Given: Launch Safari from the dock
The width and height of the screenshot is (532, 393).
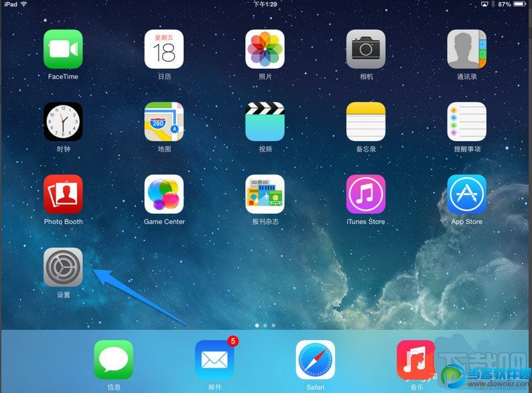Looking at the screenshot, I should (316, 360).
